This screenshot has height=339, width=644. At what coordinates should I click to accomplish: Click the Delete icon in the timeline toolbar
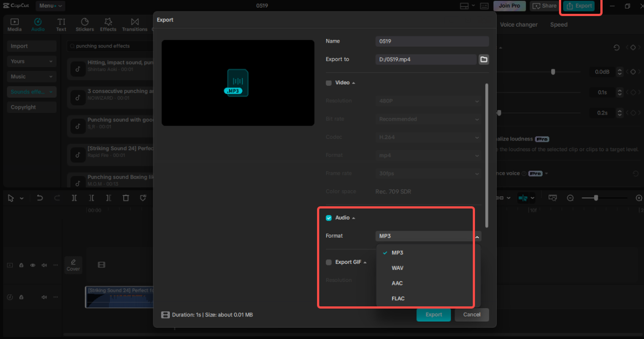(125, 197)
